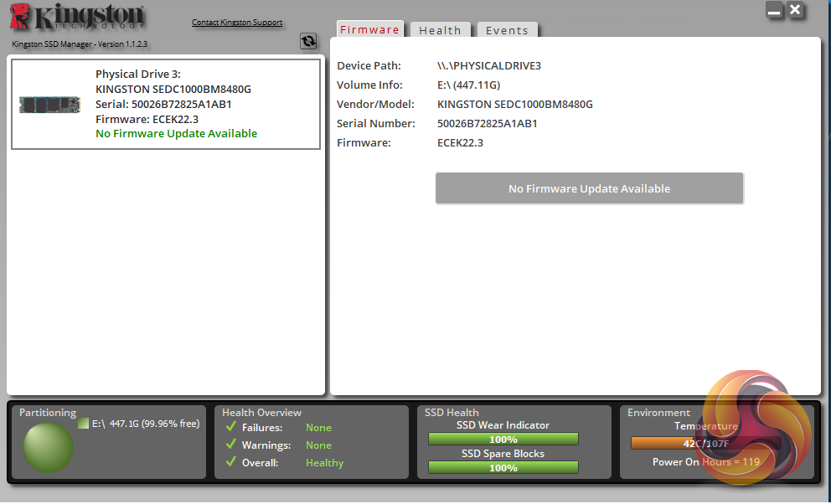Minimize the Kingston SSD Manager window

[x=774, y=10]
